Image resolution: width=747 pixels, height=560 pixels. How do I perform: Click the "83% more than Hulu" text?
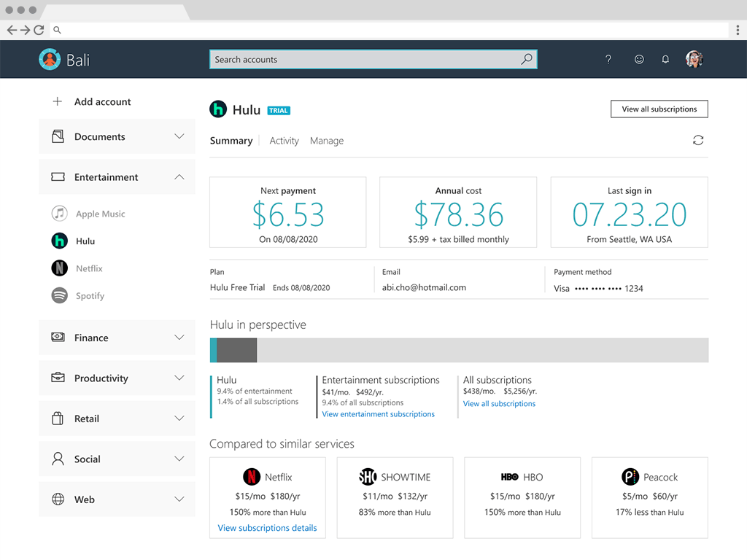coord(395,513)
